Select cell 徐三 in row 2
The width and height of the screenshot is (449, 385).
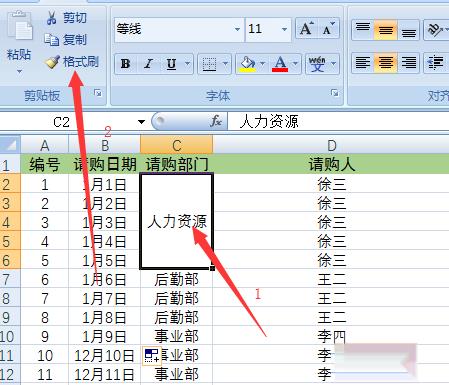pos(331,184)
